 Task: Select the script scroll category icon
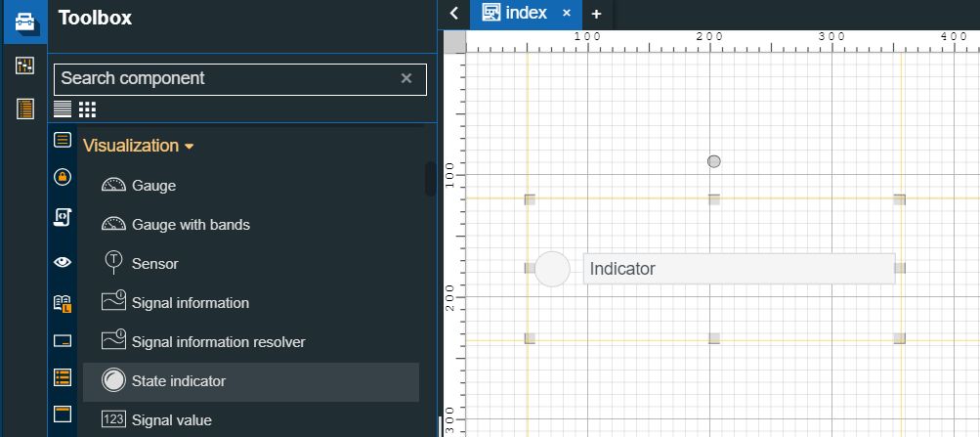click(x=63, y=217)
